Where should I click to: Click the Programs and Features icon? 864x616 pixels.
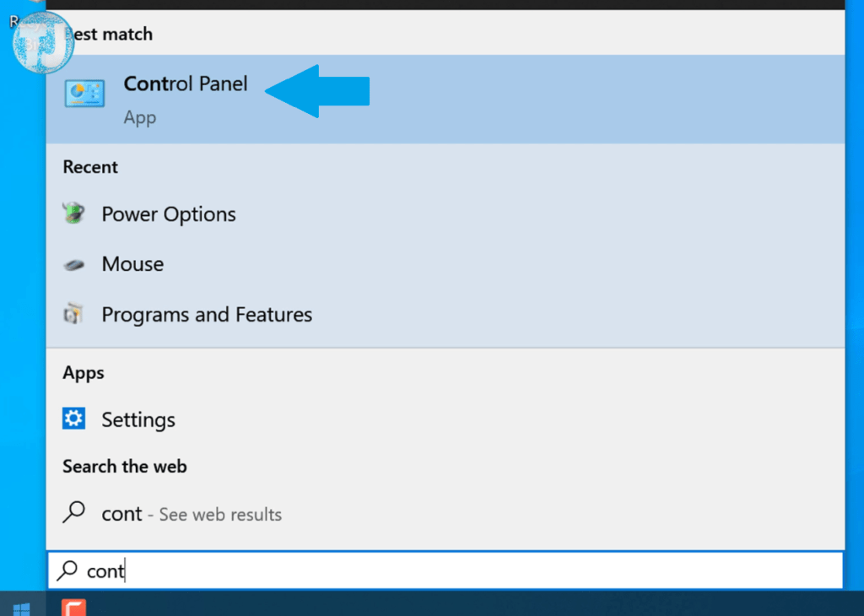[x=73, y=314]
